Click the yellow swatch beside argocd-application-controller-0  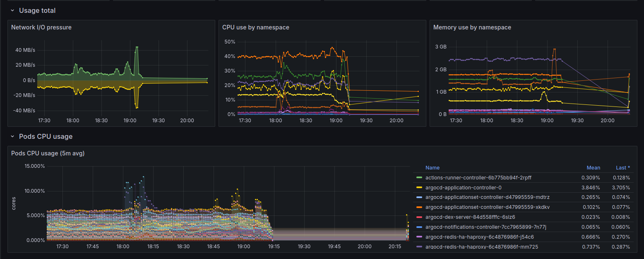click(419, 188)
